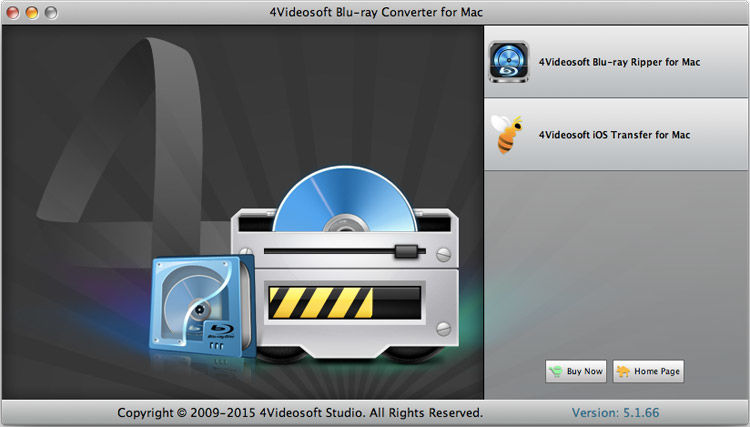Minimize the window with the yellow button
This screenshot has width=750, height=427.
coord(32,12)
